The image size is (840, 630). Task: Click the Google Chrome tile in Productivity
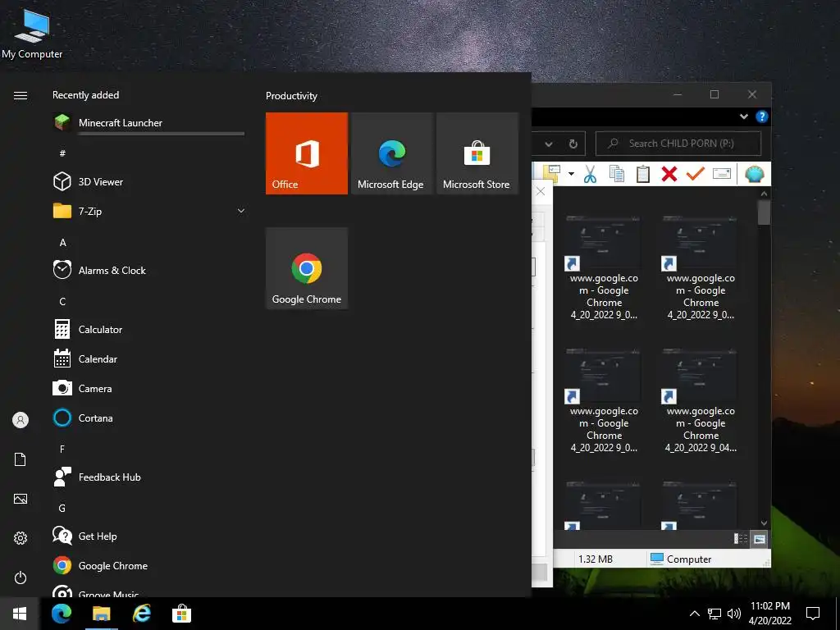pyautogui.click(x=307, y=268)
